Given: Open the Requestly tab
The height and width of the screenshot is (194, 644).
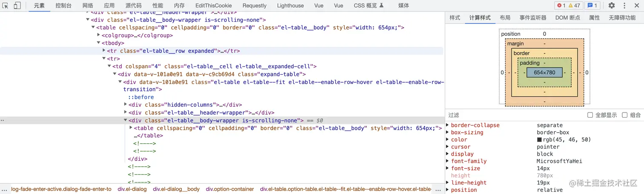Looking at the screenshot, I should click(254, 6).
